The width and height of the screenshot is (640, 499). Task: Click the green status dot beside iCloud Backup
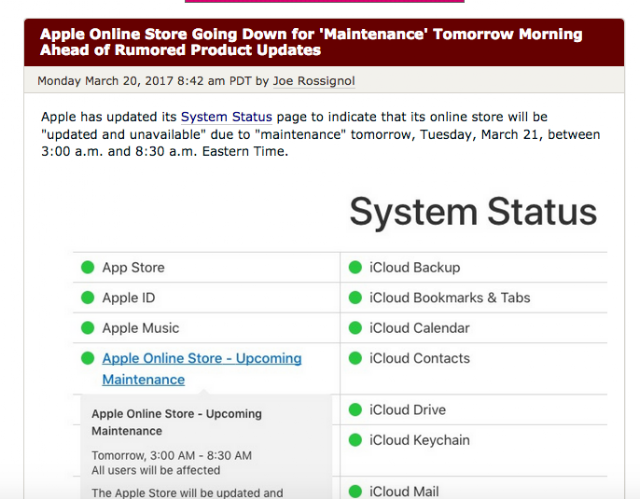point(356,268)
